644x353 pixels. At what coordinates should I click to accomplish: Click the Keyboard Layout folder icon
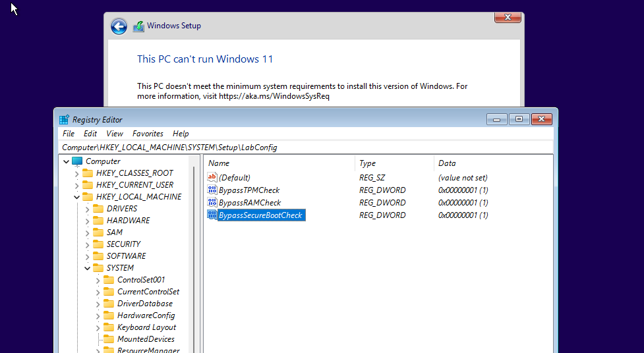click(109, 327)
